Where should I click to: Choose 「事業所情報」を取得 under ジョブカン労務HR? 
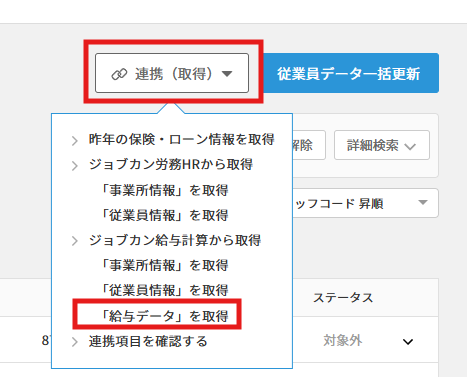pos(164,190)
